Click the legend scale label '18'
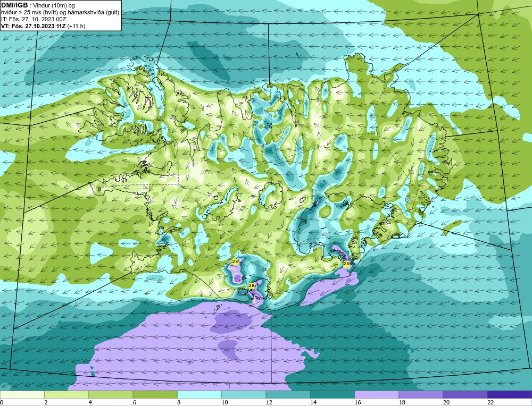 (402, 402)
